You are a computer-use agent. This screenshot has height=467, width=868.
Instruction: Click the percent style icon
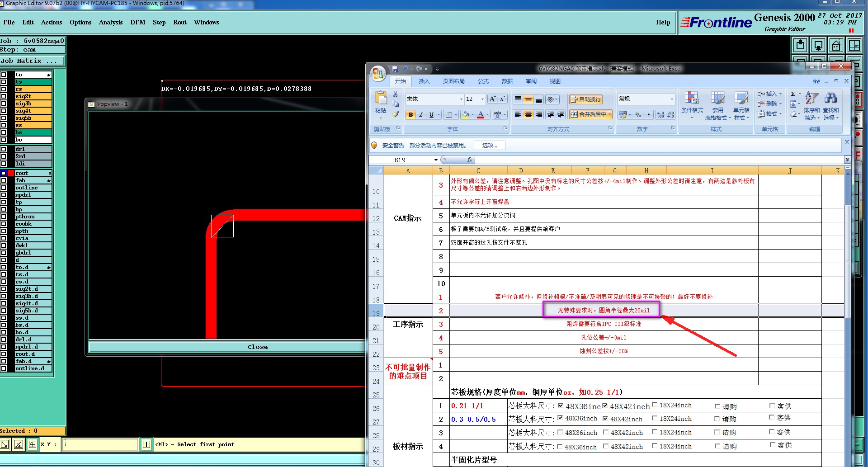tap(638, 115)
